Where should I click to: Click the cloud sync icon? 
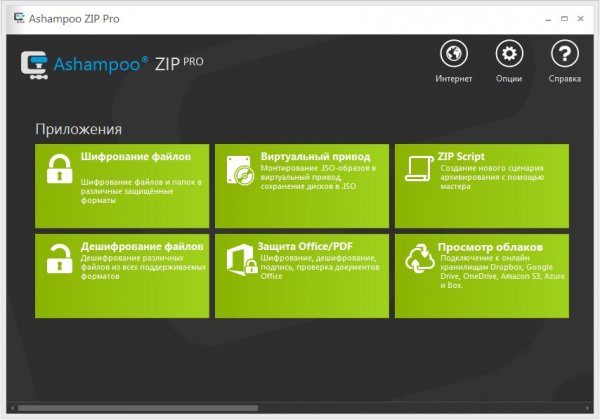[x=417, y=259]
